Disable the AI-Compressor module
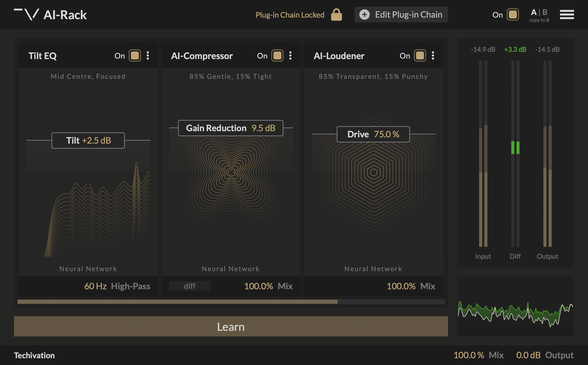 point(277,55)
